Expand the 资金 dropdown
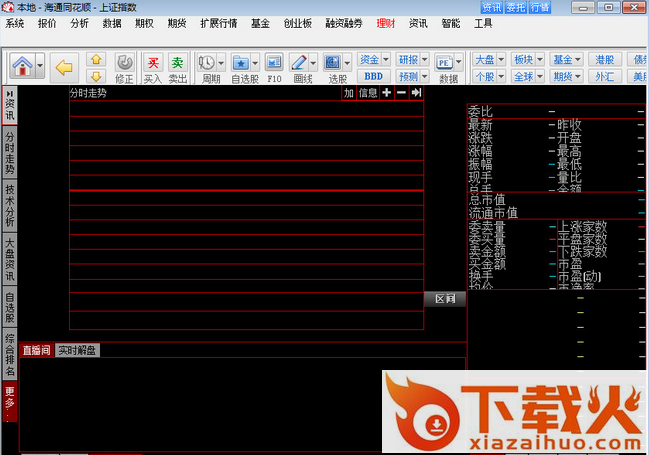The width and height of the screenshot is (649, 455). pyautogui.click(x=373, y=60)
